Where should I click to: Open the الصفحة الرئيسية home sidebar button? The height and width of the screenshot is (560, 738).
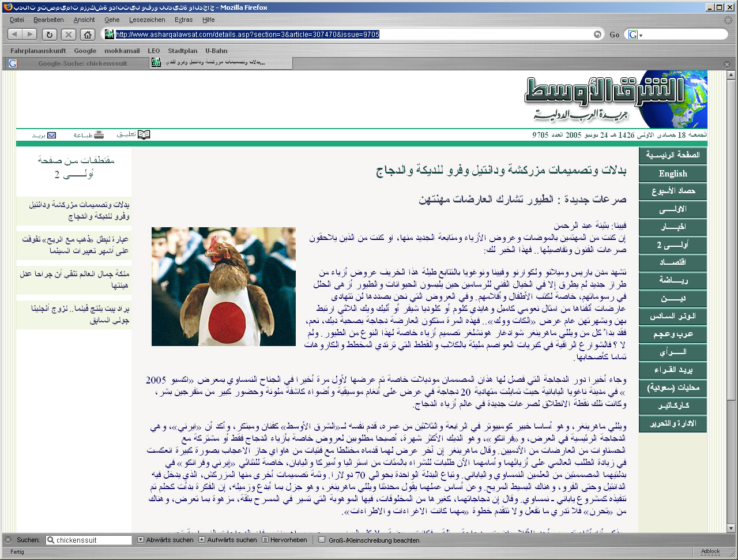[x=673, y=156]
